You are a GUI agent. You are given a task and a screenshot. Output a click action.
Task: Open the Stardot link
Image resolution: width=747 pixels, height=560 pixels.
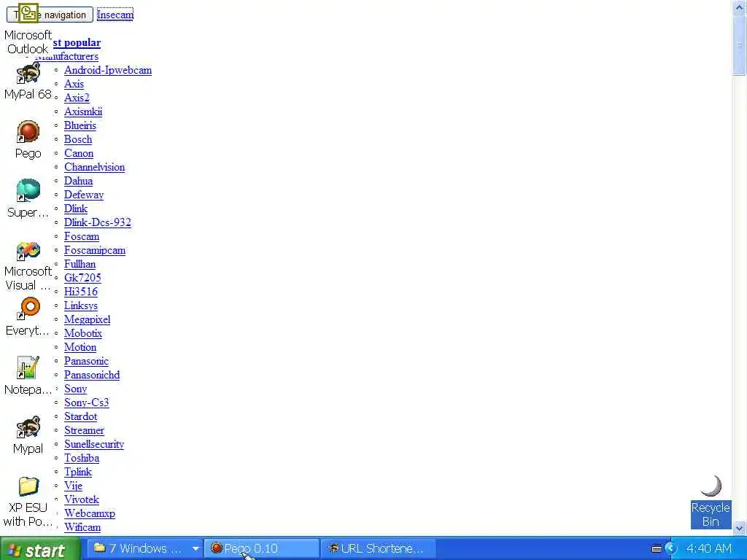click(80, 416)
